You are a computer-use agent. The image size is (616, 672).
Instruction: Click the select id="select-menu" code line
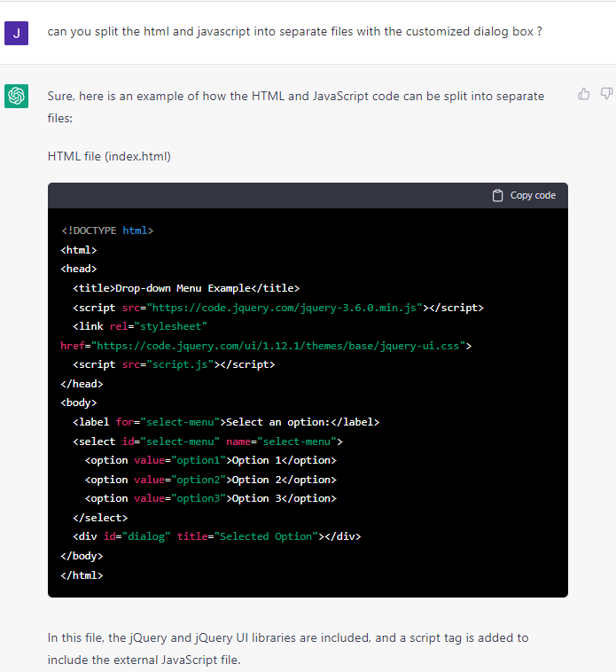(x=207, y=441)
